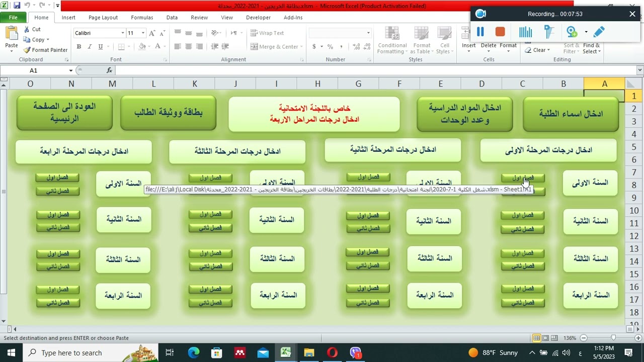644x362 pixels.
Task: Open Format as Table gallery
Action: 422,40
